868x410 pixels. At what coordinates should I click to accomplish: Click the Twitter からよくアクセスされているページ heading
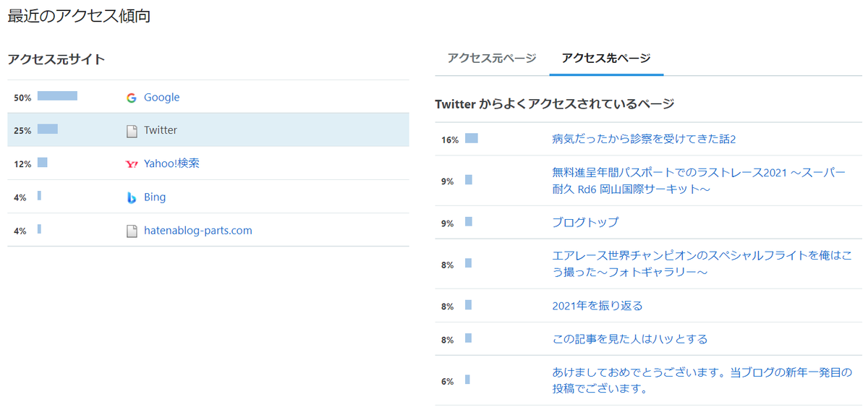[555, 104]
